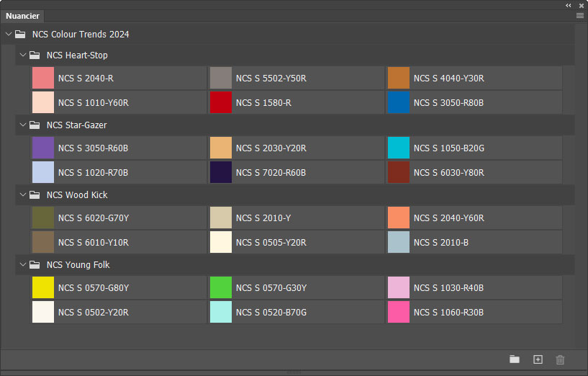Screen dimensions: 588x376
Task: Click the label text 'NCS S 2010-B'
Action: point(441,243)
